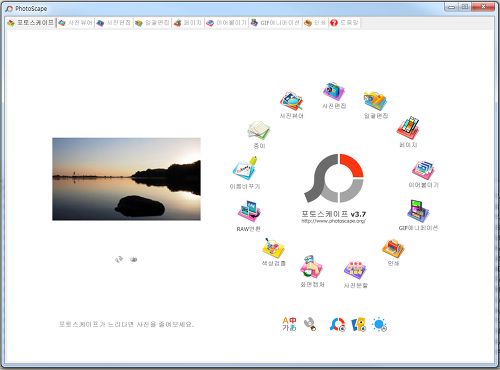Open the 색상검출 color picker icon

(x=273, y=248)
